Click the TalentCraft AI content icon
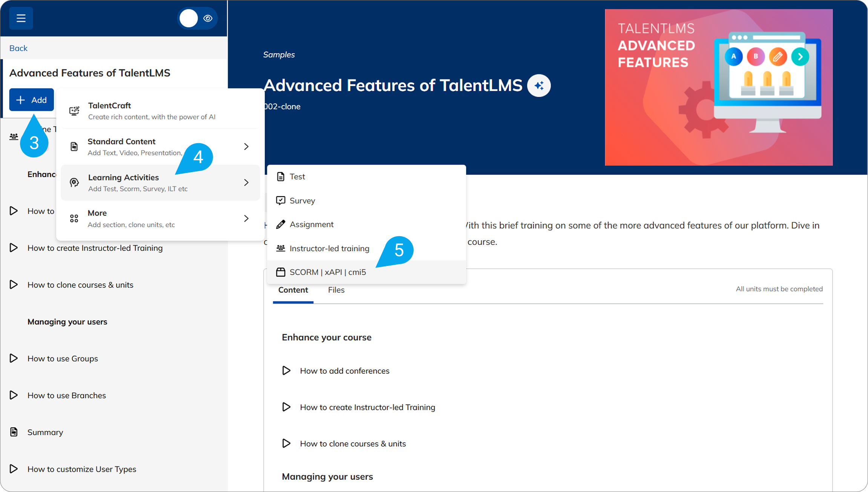 (x=74, y=111)
